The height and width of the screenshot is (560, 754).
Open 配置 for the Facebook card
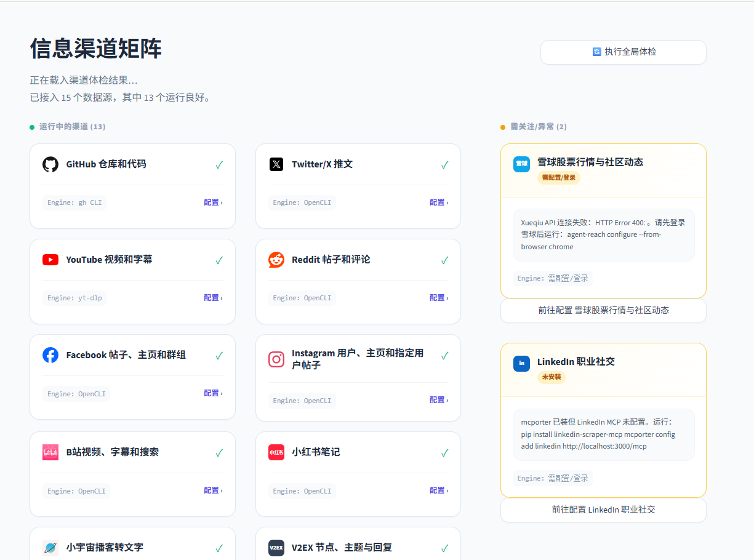point(213,393)
